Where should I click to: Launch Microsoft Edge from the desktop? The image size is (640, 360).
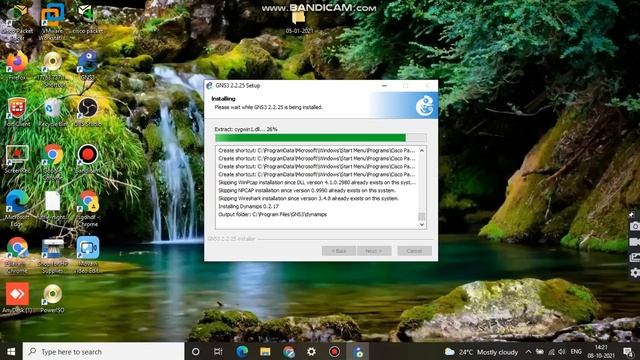[17, 208]
